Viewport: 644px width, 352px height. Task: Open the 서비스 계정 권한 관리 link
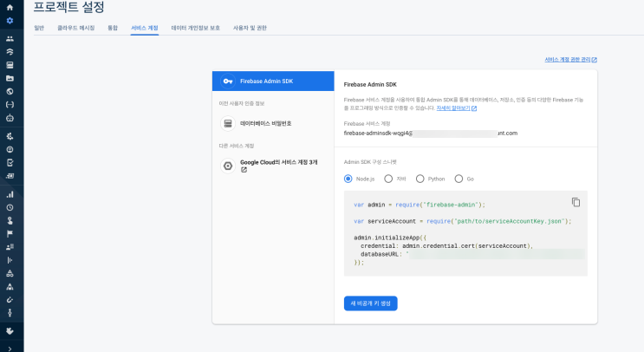pyautogui.click(x=570, y=60)
